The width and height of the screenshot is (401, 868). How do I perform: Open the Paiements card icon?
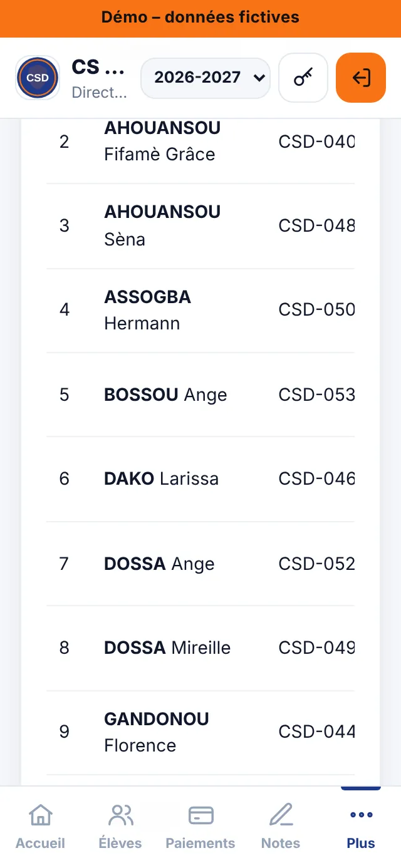(x=200, y=815)
